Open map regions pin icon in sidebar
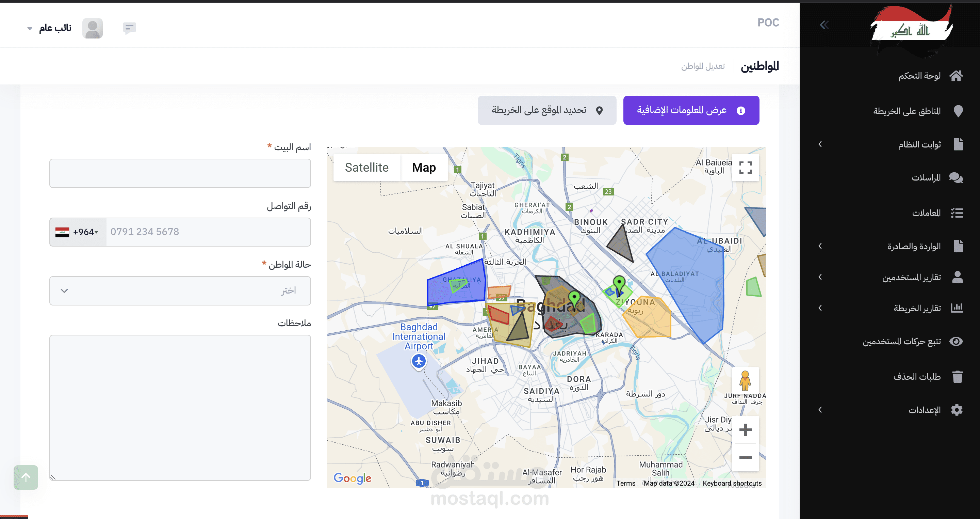Image resolution: width=980 pixels, height=519 pixels. tap(958, 111)
